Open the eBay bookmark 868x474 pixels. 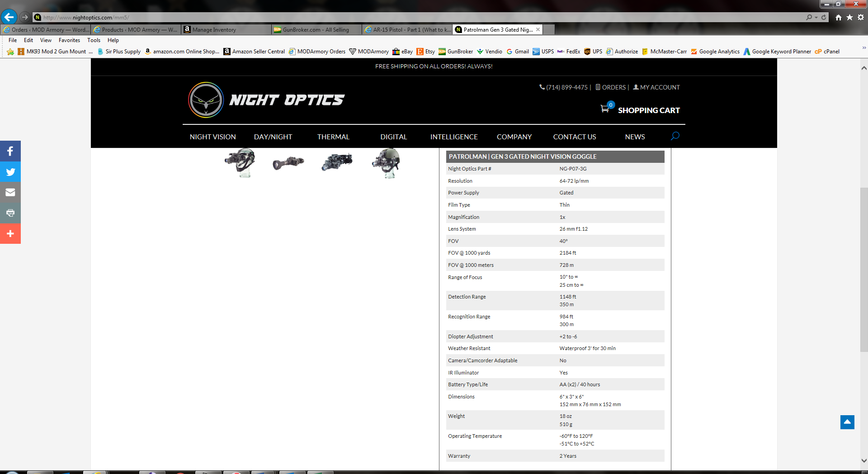click(402, 52)
